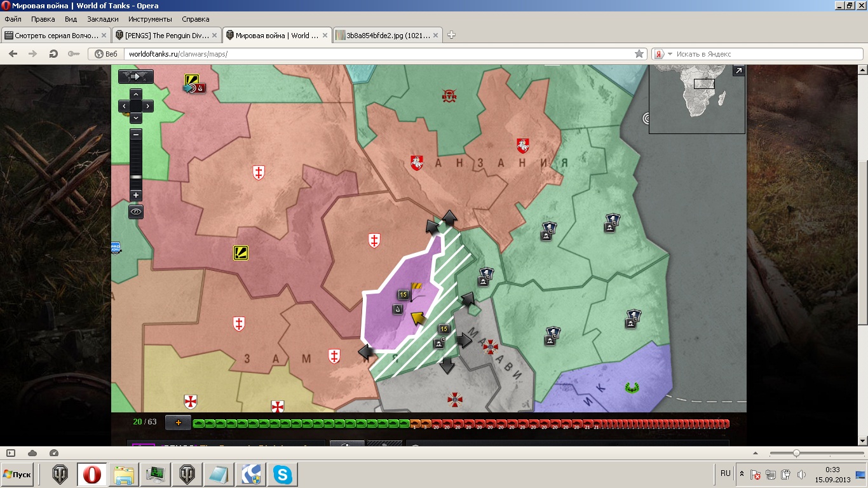The image size is (868, 488).
Task: Open the Вид menu
Action: click(71, 19)
